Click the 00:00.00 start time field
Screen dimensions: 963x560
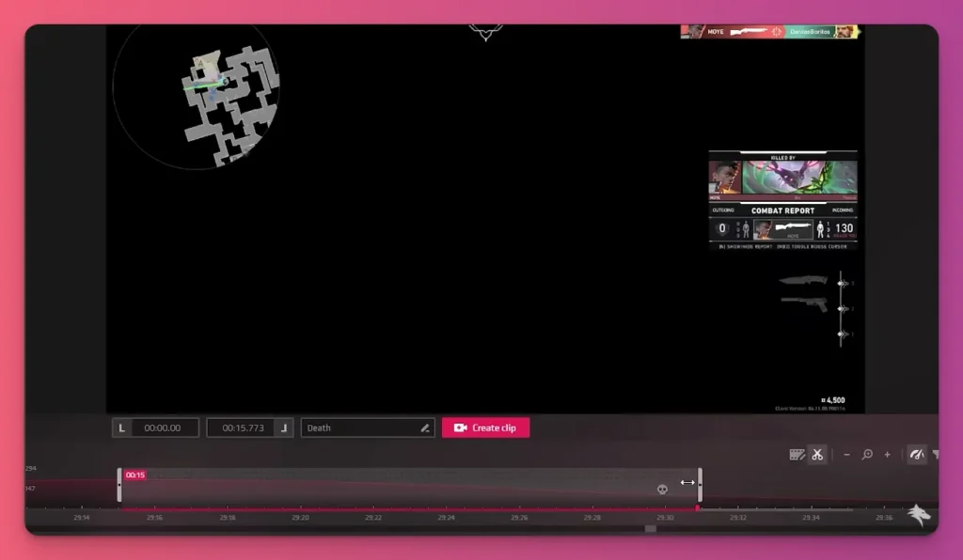tap(162, 428)
